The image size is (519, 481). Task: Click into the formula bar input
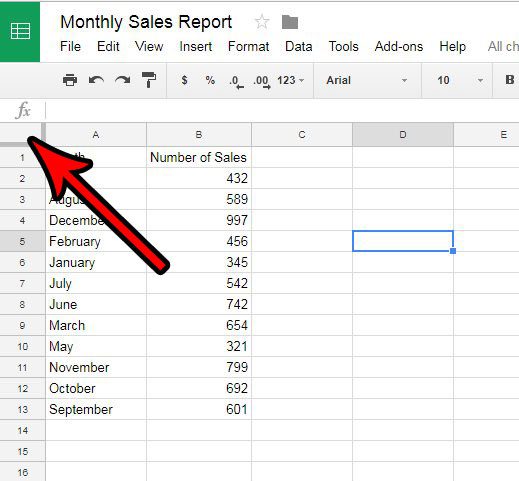(x=282, y=110)
